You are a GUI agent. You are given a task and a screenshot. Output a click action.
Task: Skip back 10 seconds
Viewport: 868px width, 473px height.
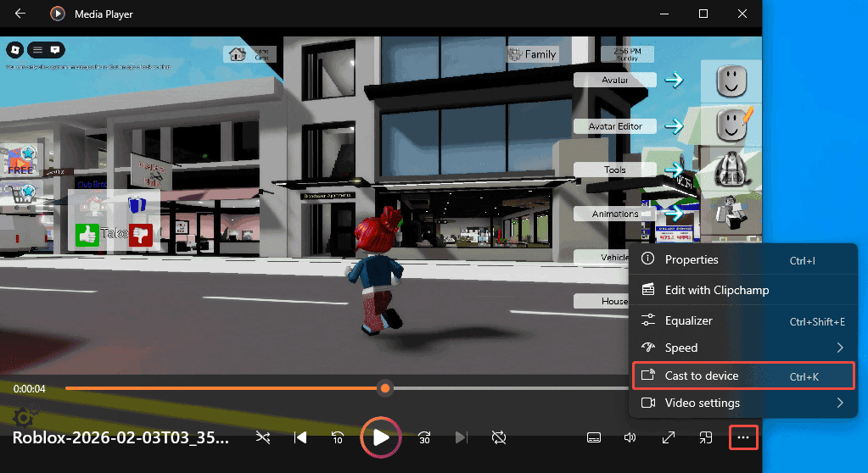click(337, 437)
